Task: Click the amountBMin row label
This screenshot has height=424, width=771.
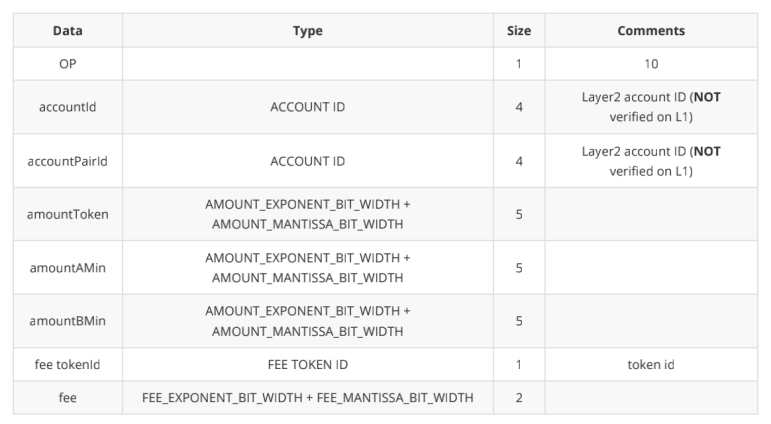Action: [67, 321]
